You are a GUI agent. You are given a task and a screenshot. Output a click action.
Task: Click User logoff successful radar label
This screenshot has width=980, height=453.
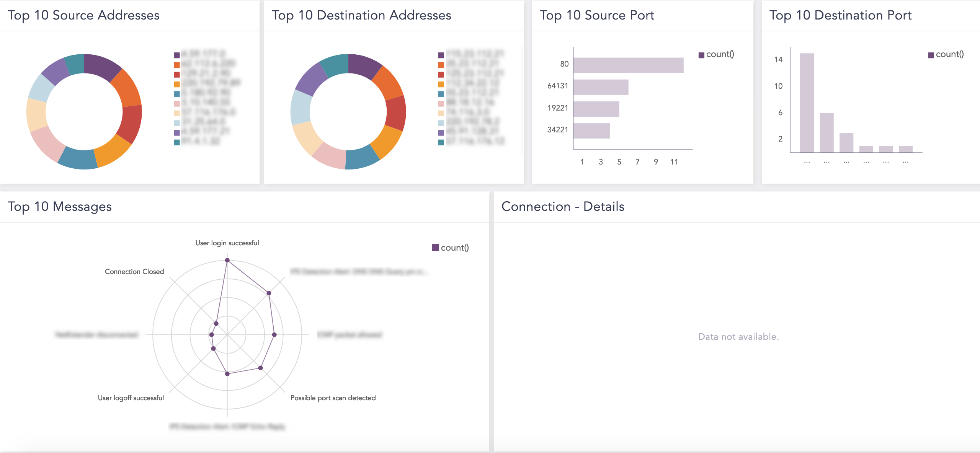(131, 398)
